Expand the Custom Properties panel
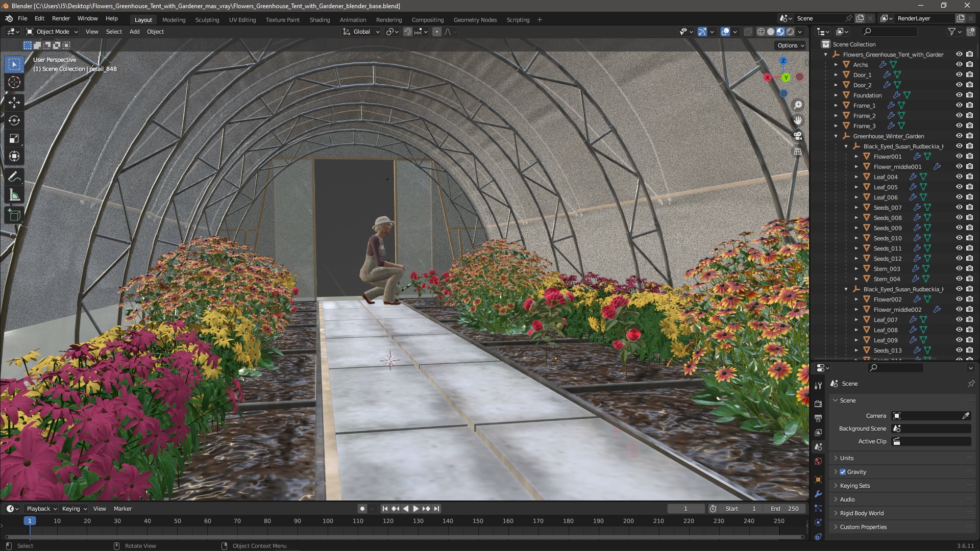 (863, 527)
